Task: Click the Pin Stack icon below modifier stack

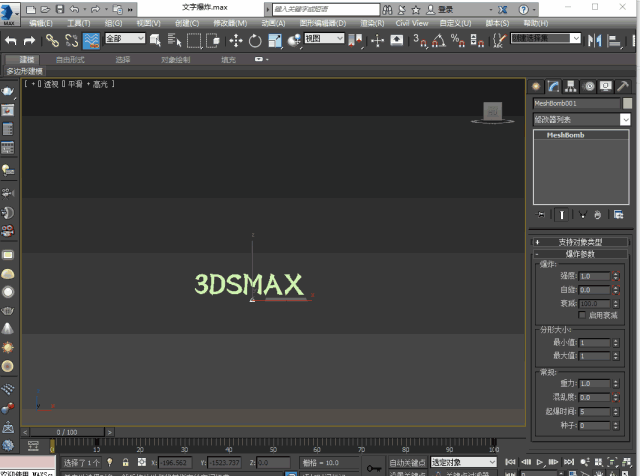Action: point(540,215)
